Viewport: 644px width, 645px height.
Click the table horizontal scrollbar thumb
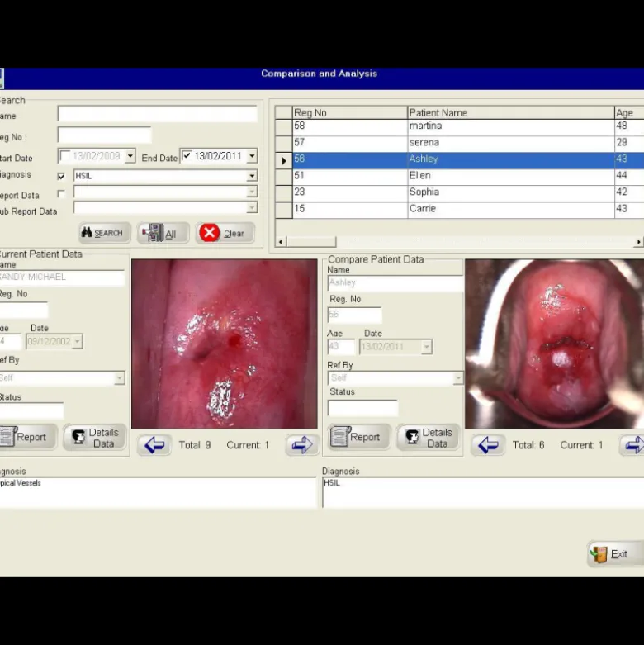point(311,242)
